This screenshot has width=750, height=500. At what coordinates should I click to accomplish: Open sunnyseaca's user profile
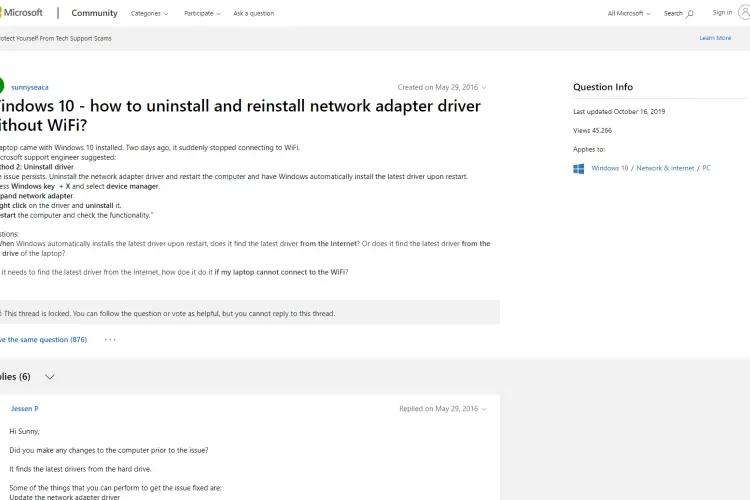[x=30, y=87]
